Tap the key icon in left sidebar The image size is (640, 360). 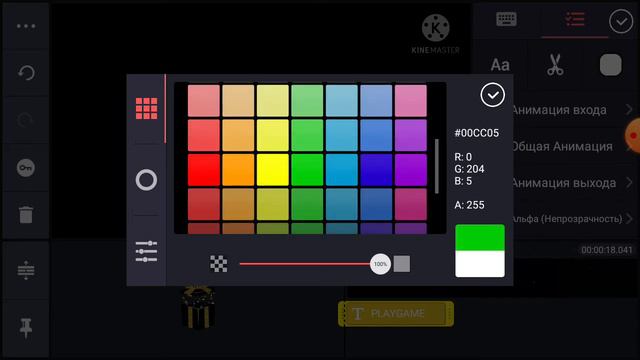point(26,168)
